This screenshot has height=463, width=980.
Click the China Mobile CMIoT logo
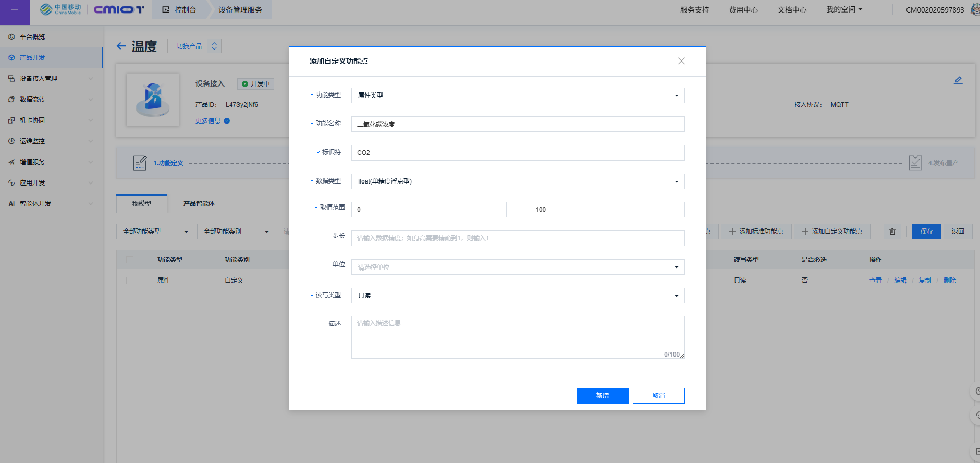coord(92,9)
